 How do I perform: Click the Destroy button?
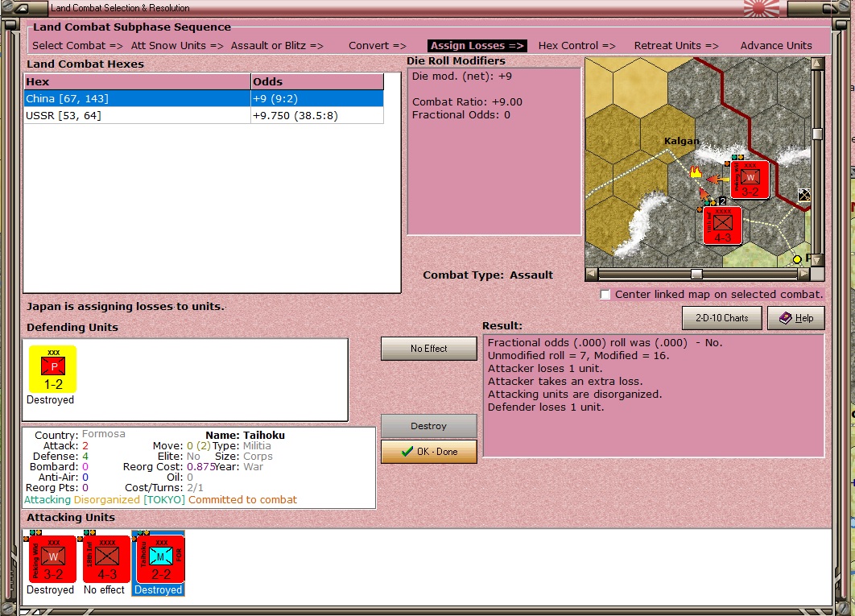428,426
